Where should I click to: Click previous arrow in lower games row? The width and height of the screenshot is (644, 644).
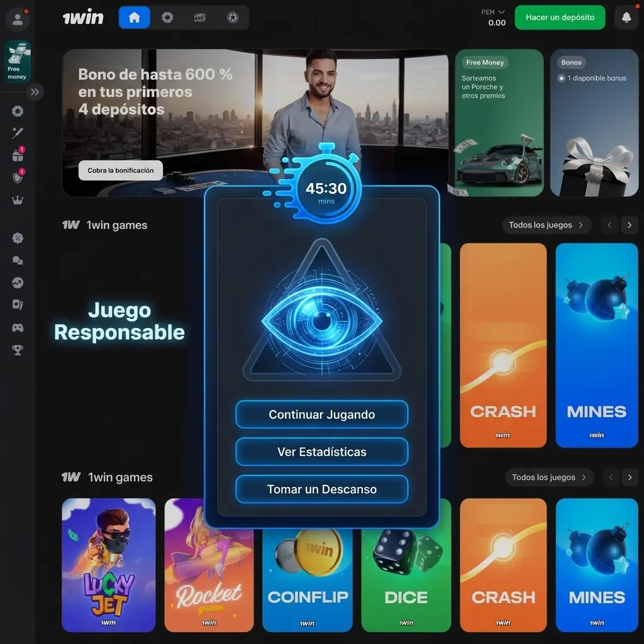tap(611, 477)
